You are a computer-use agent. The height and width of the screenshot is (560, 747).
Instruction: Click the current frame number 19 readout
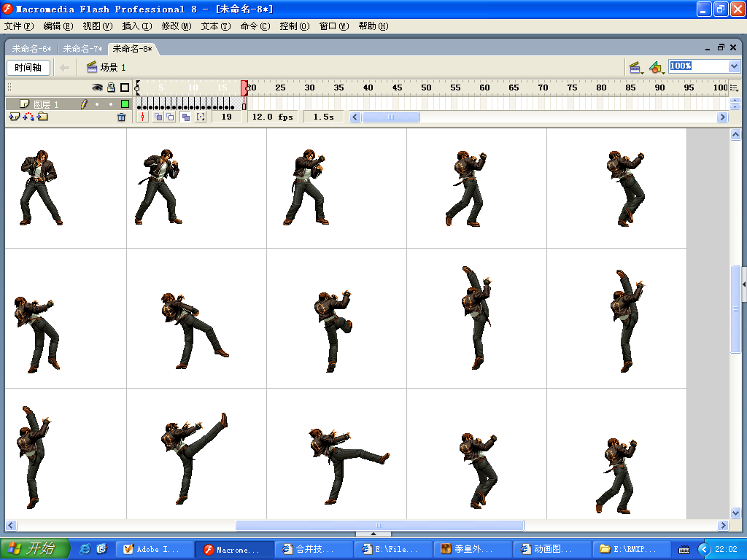coord(227,117)
